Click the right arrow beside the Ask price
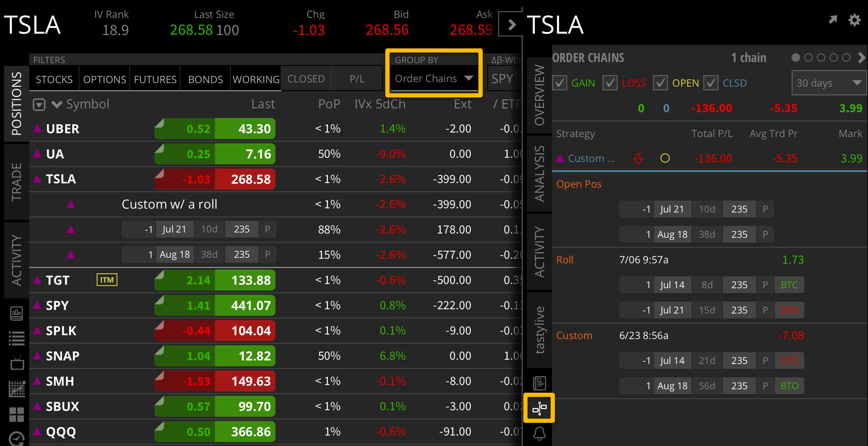Viewport: 868px width, 446px height. pyautogui.click(x=511, y=25)
